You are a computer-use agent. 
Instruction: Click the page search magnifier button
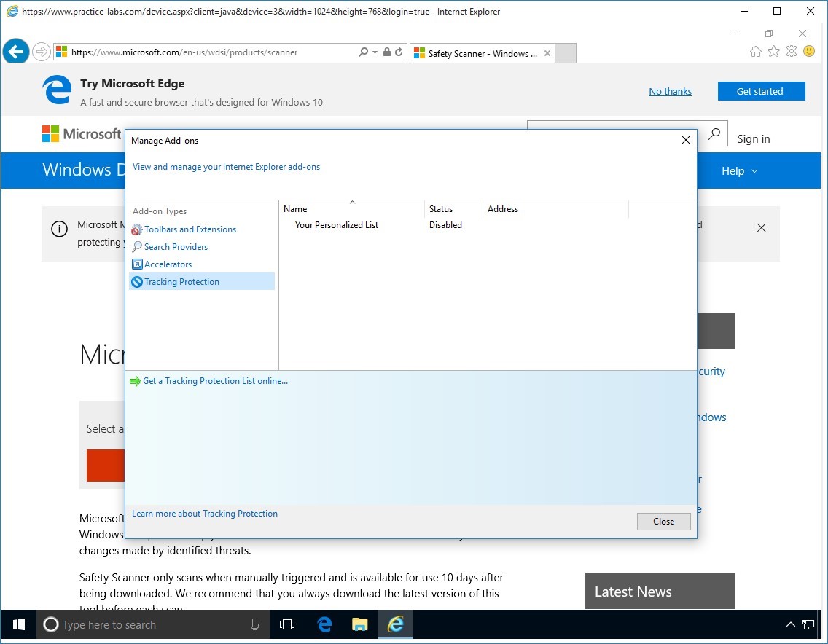[714, 133]
